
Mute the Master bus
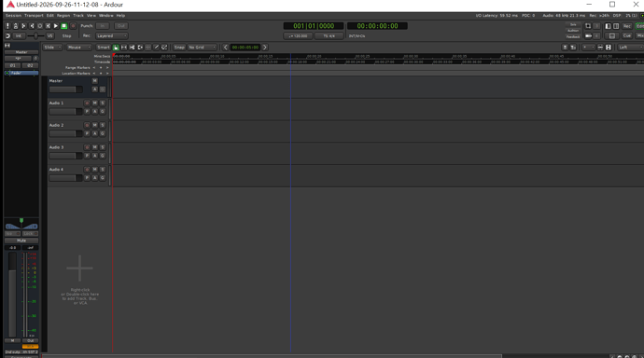[x=95, y=81]
